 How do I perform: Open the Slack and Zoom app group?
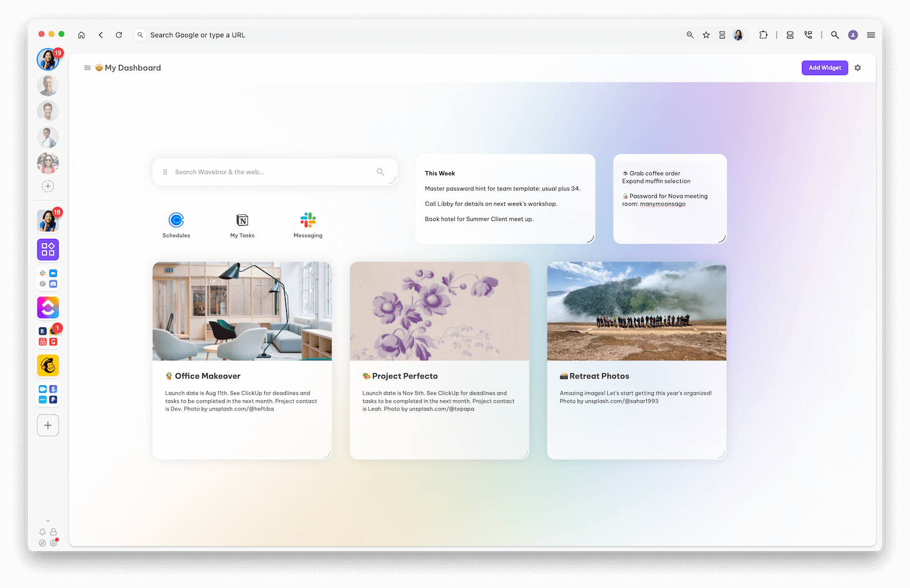pyautogui.click(x=48, y=278)
